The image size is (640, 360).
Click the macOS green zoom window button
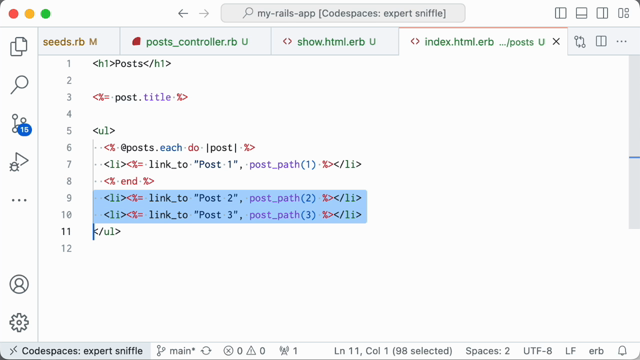(x=46, y=13)
